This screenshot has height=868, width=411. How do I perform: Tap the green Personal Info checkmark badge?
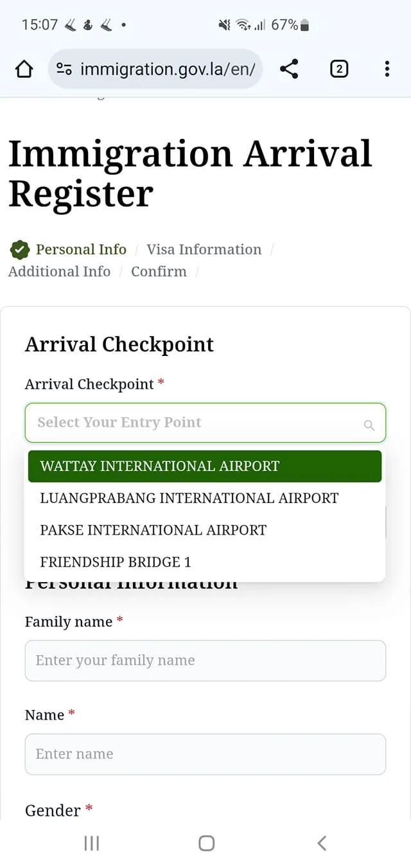20,249
